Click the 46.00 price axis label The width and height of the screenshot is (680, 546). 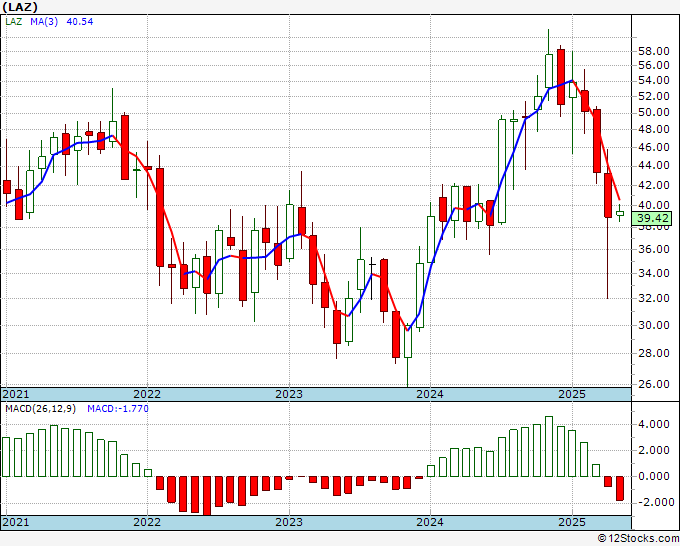[654, 147]
